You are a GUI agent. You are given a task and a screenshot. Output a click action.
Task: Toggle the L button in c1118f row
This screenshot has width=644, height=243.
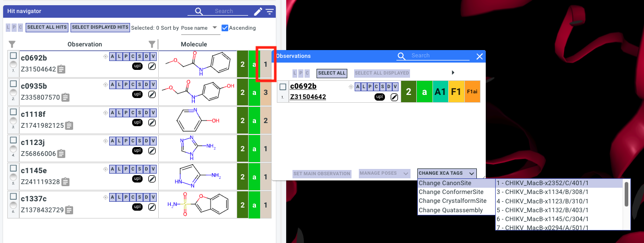(119, 113)
